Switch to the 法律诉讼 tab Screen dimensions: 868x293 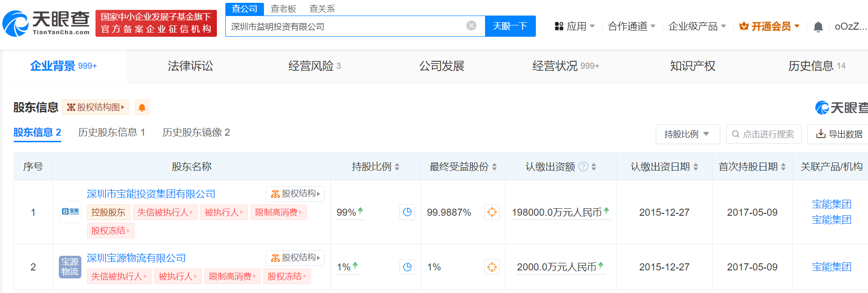tap(190, 66)
